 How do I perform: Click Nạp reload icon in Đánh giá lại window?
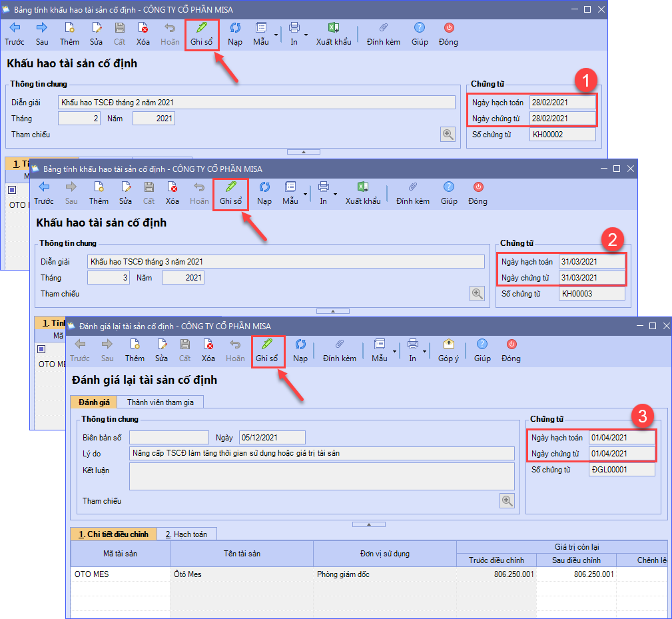click(300, 350)
